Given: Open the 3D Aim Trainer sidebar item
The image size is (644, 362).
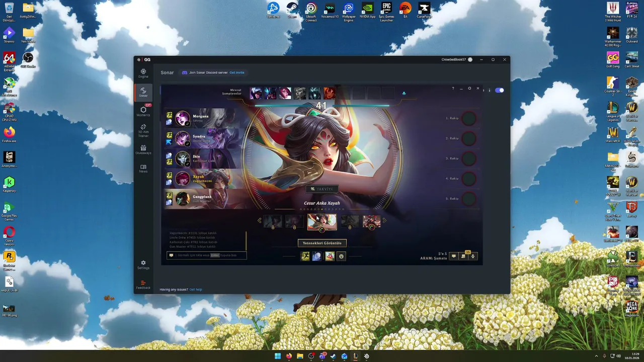Looking at the screenshot, I should coord(143,131).
